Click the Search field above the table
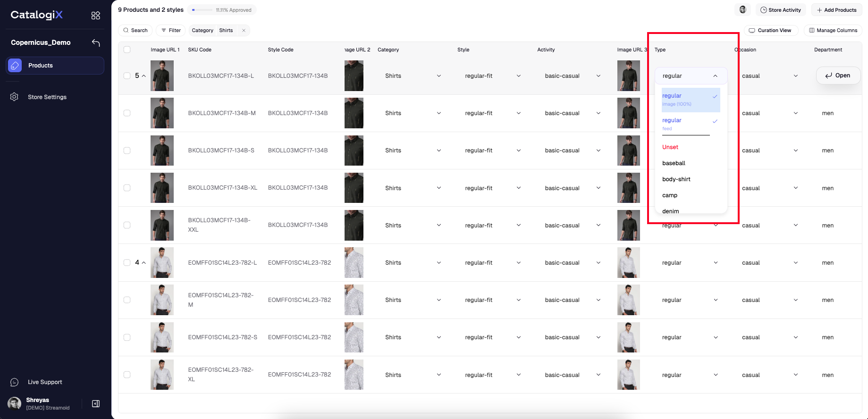This screenshot has width=868, height=419. [135, 31]
